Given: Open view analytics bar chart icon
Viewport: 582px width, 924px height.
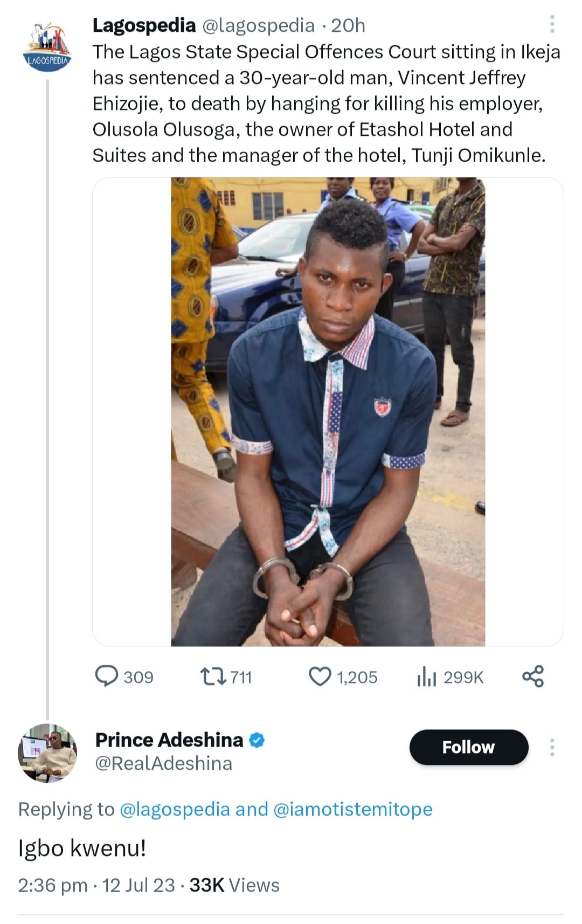Looking at the screenshot, I should click(x=426, y=676).
